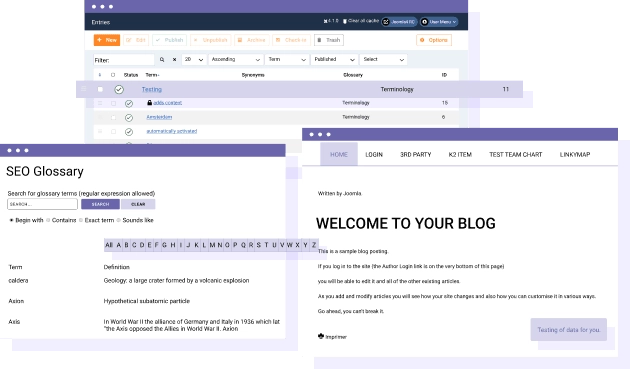This screenshot has height=369, width=630.
Task: Click the Options gear icon
Action: click(422, 40)
